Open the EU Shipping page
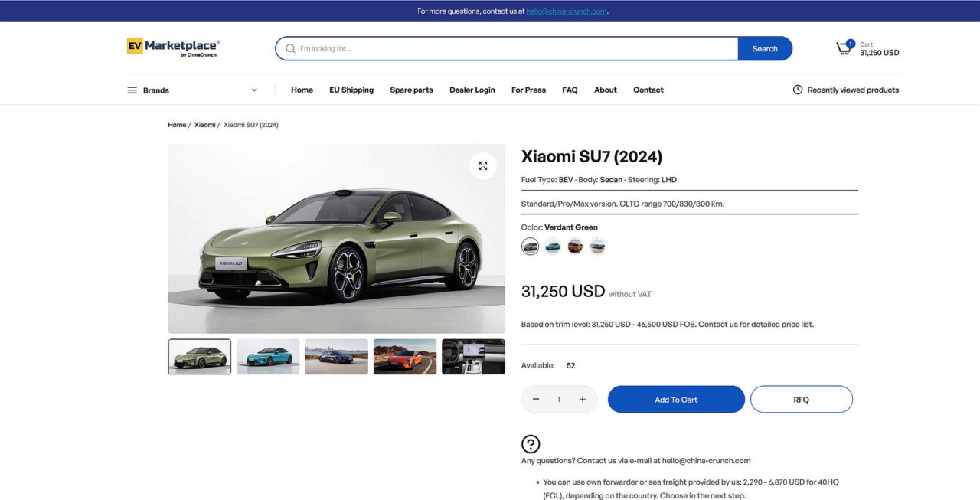Viewport: 980px width, 500px height. pos(351,90)
